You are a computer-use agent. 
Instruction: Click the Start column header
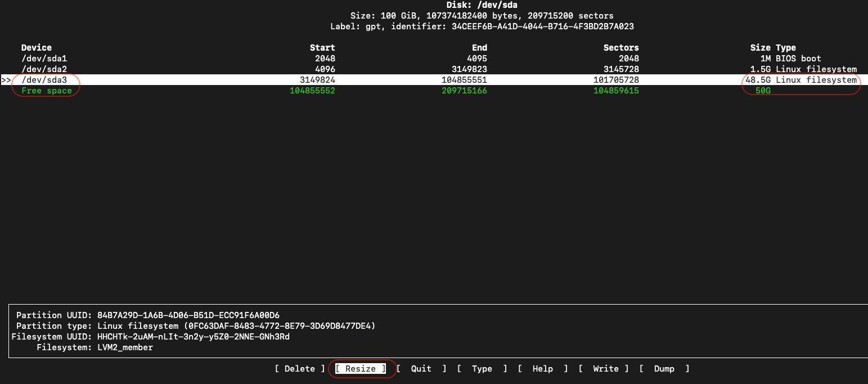click(x=322, y=48)
